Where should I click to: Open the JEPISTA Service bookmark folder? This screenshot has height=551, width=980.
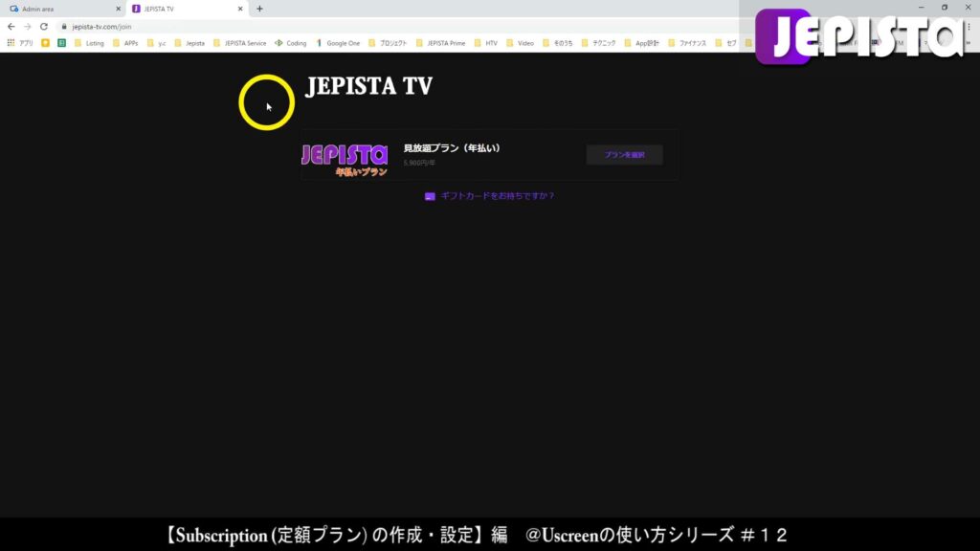click(x=240, y=43)
